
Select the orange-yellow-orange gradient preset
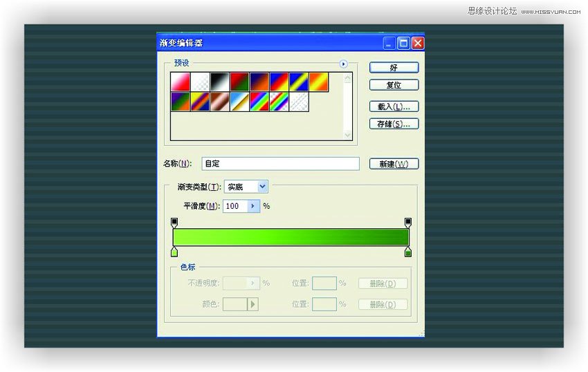(x=319, y=82)
